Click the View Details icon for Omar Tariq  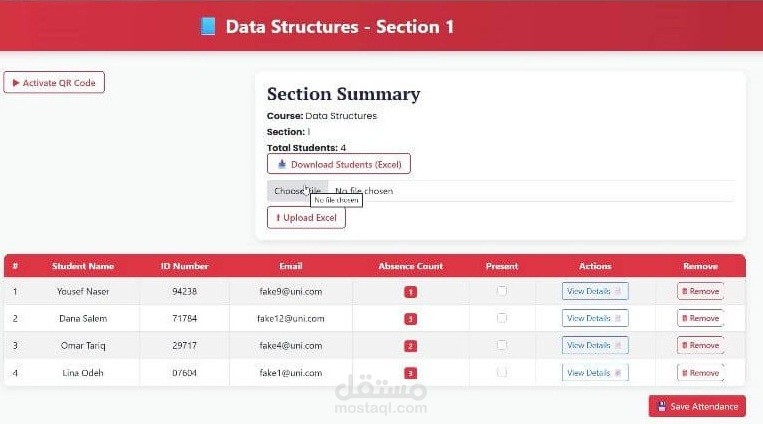pos(618,345)
